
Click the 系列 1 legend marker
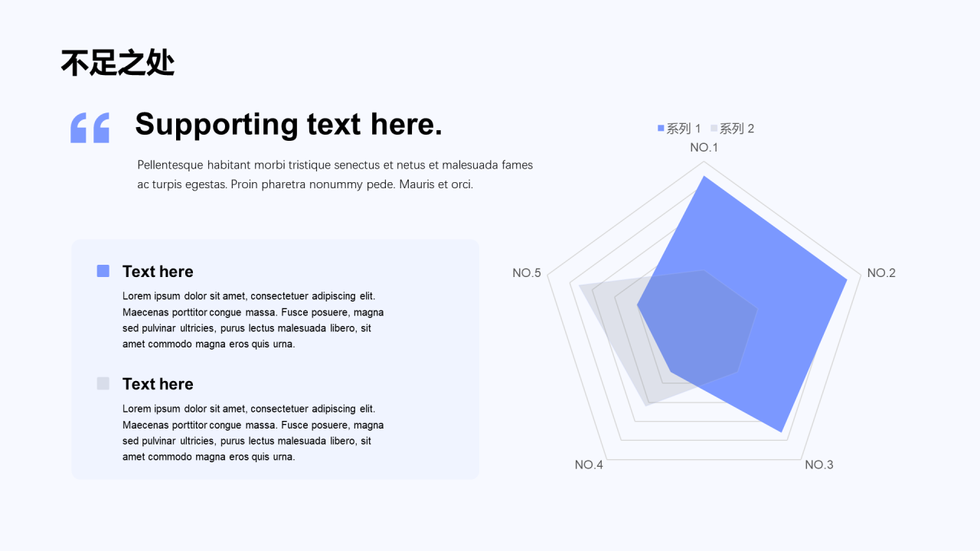[x=661, y=129]
